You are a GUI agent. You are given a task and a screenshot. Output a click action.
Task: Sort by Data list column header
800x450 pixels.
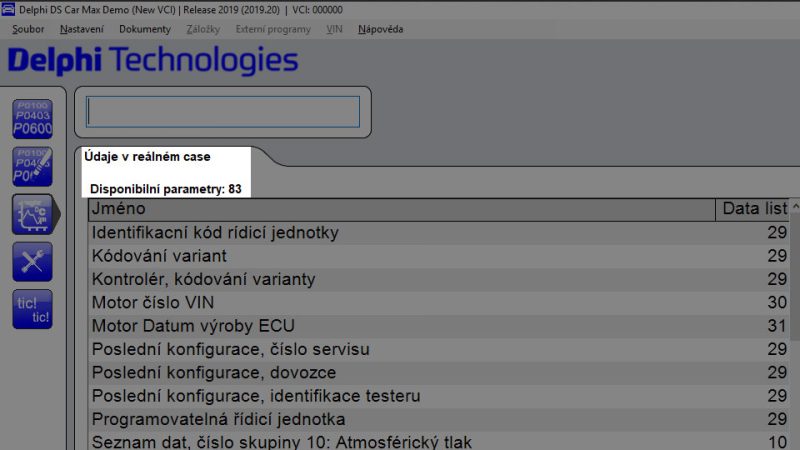point(754,209)
